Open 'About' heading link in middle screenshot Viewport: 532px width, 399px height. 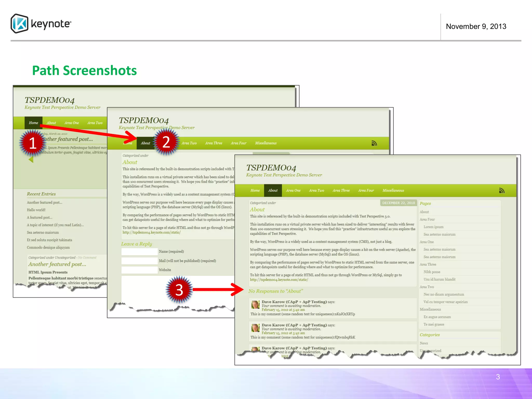click(x=130, y=162)
